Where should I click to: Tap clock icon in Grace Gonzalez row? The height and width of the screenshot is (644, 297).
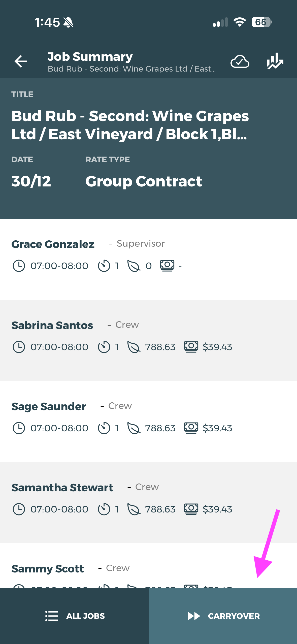19,266
